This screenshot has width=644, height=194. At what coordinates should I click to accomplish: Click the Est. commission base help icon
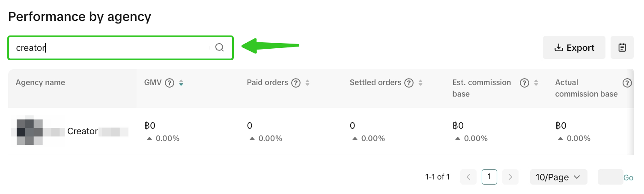tap(524, 83)
